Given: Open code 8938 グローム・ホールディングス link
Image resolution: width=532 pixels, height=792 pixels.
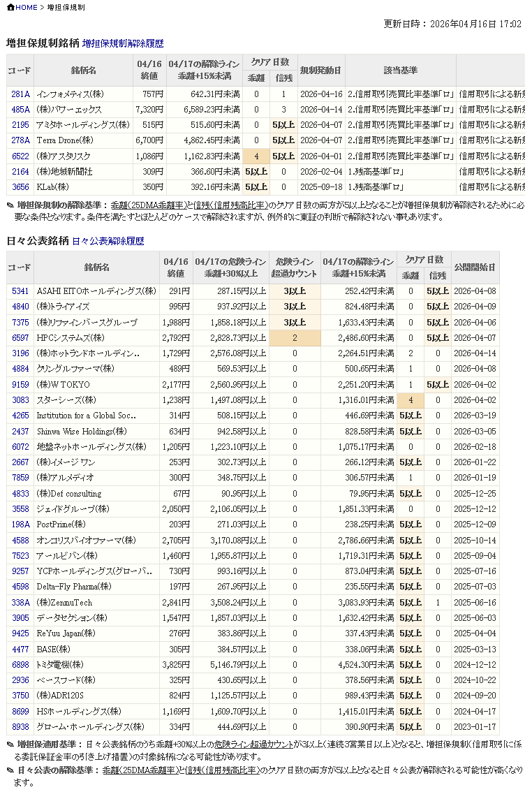Looking at the screenshot, I should click(20, 727).
